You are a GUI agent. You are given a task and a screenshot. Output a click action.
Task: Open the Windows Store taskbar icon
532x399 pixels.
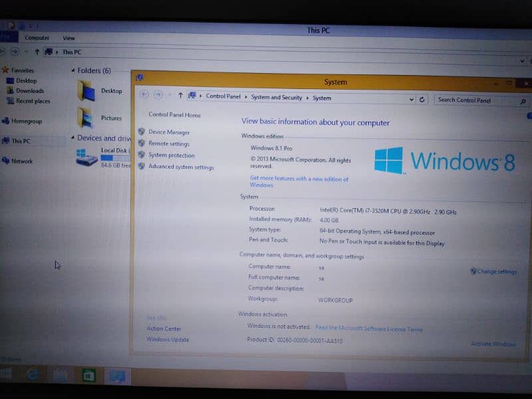coord(88,376)
